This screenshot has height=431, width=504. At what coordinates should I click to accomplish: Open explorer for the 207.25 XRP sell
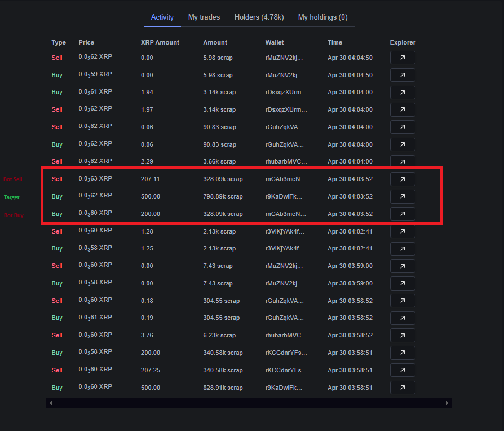click(x=403, y=370)
